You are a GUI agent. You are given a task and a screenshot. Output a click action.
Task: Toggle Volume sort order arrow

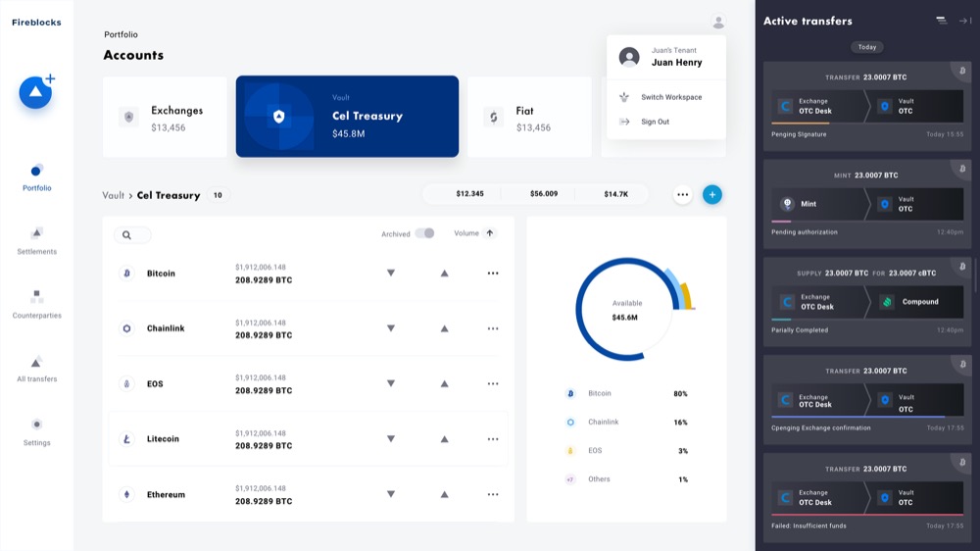[x=490, y=233]
